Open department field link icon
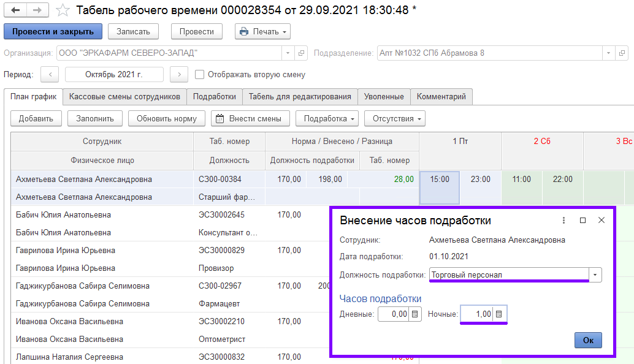634x364 pixels. [623, 53]
